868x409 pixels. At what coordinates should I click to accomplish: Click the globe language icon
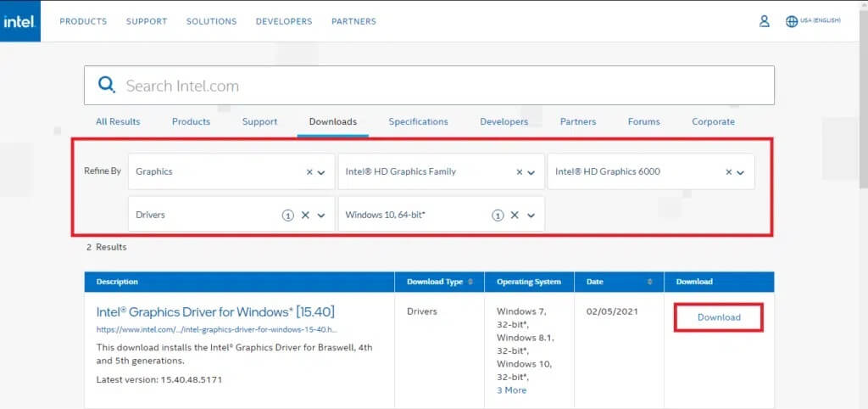(x=792, y=21)
